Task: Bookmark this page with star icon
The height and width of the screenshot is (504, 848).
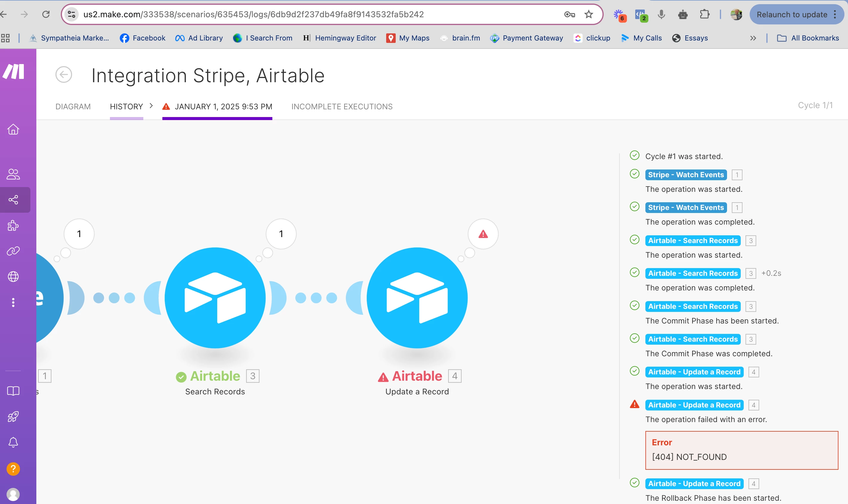Action: (589, 14)
